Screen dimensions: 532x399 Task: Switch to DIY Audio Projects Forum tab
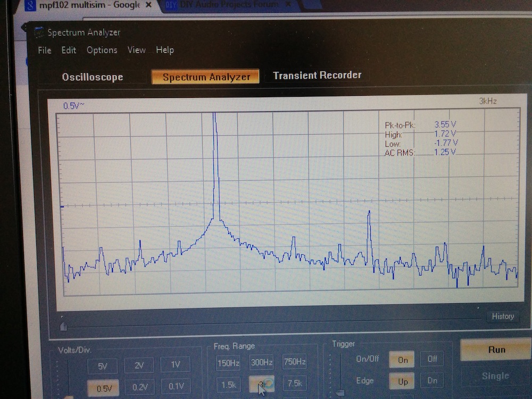click(228, 5)
